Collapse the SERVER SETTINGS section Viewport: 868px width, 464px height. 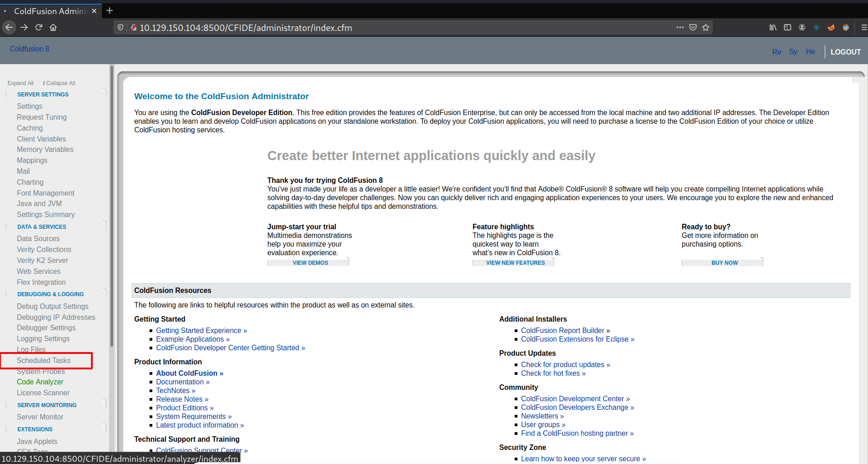[x=43, y=95]
